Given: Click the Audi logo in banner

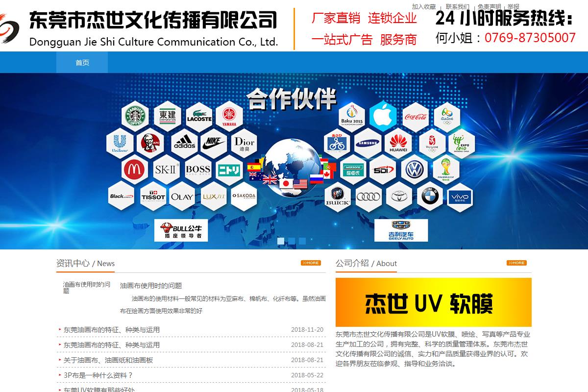Looking at the screenshot, I should pyautogui.click(x=368, y=196).
